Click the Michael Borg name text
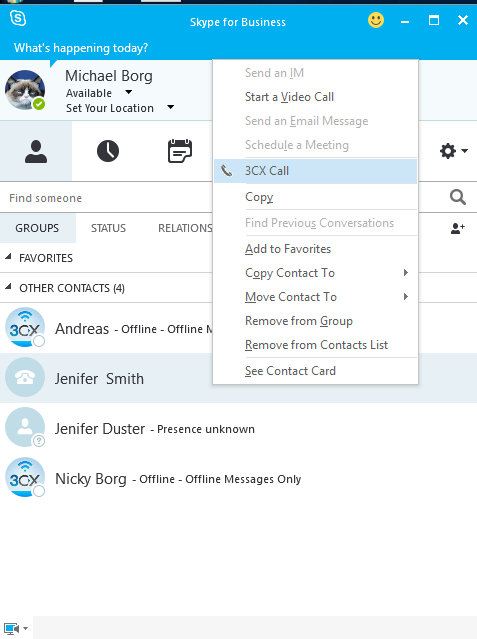 click(x=109, y=76)
